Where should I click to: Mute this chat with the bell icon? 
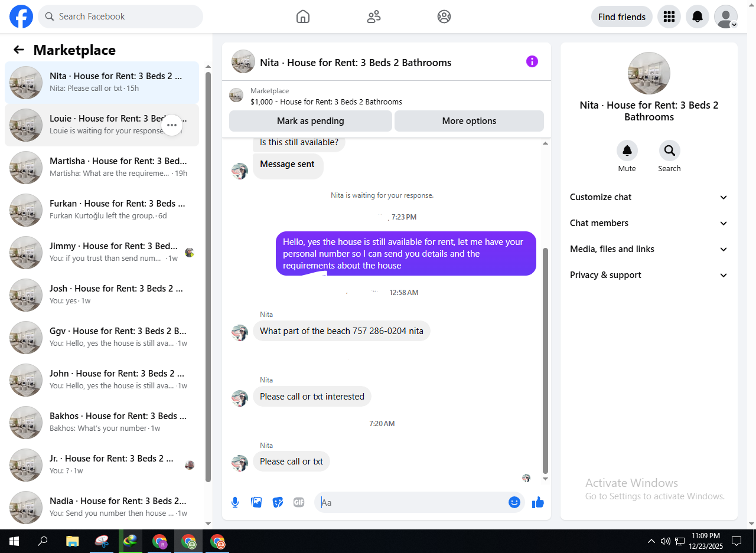pos(627,150)
